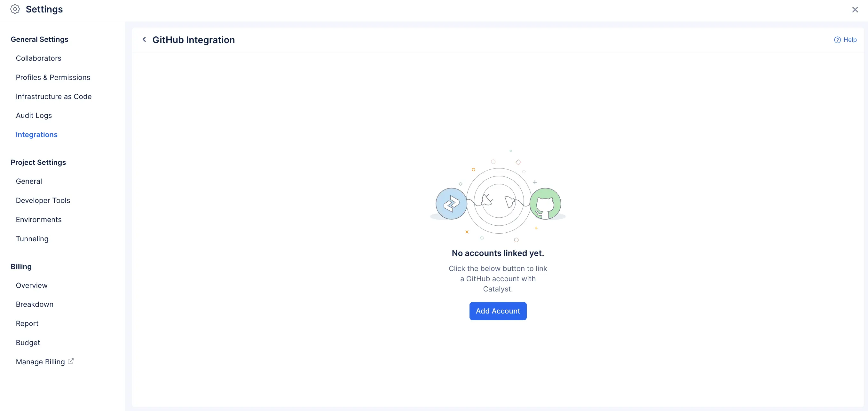The width and height of the screenshot is (868, 411).
Task: Open Developer Tools settings
Action: [x=43, y=200]
